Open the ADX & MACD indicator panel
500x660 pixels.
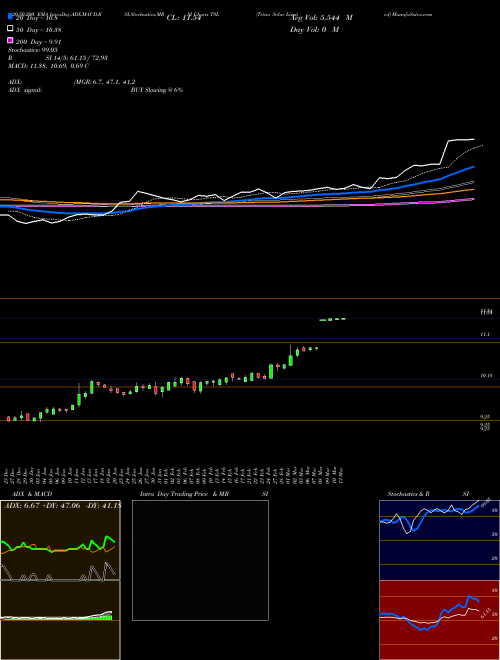click(60, 580)
